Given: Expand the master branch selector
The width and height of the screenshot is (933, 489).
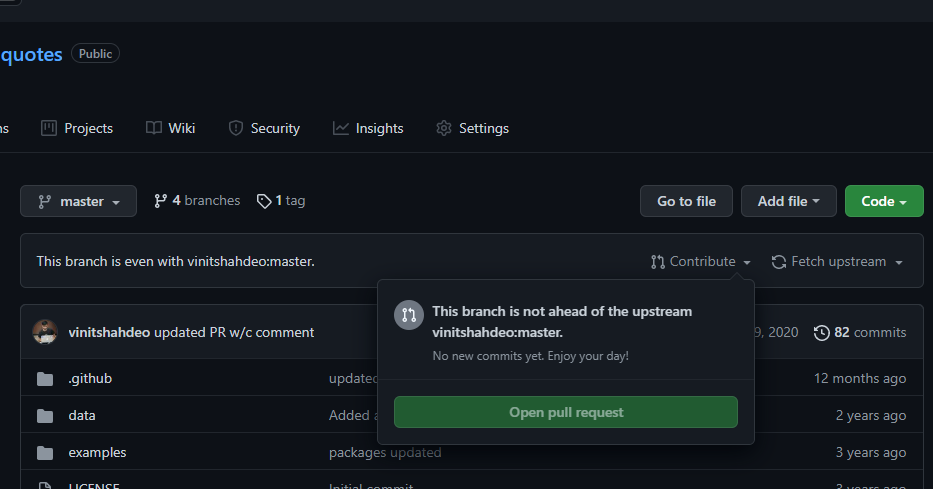Looking at the screenshot, I should point(79,201).
